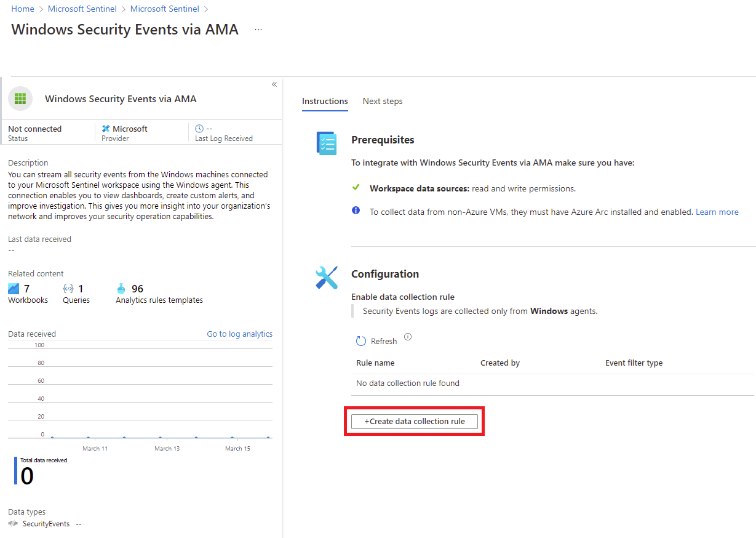Click the Total data received value

[x=27, y=476]
